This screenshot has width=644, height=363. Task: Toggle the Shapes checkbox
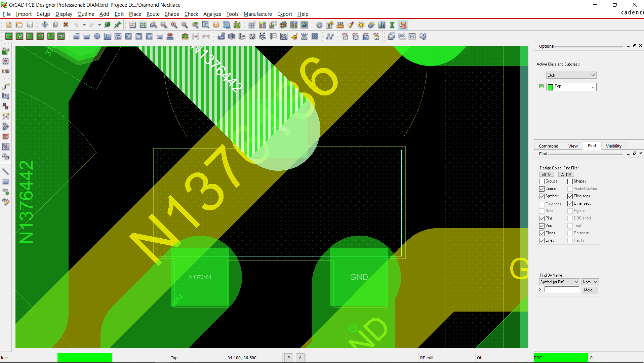(x=570, y=182)
